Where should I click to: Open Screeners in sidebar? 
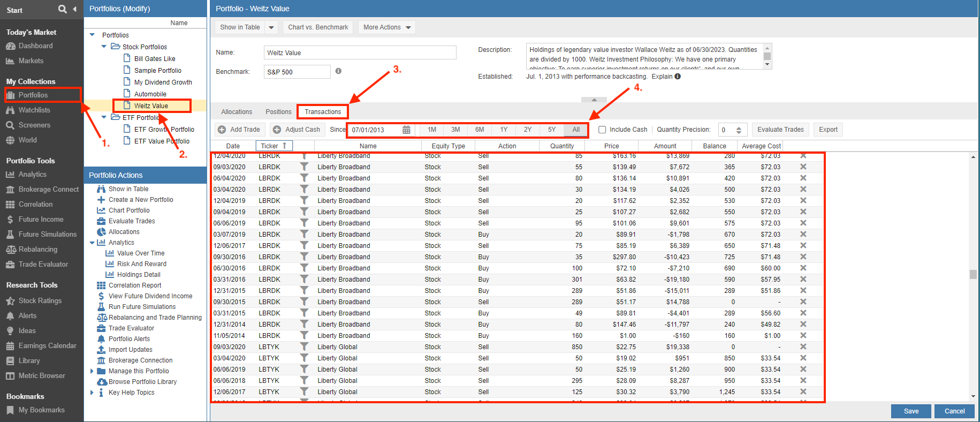(x=34, y=125)
